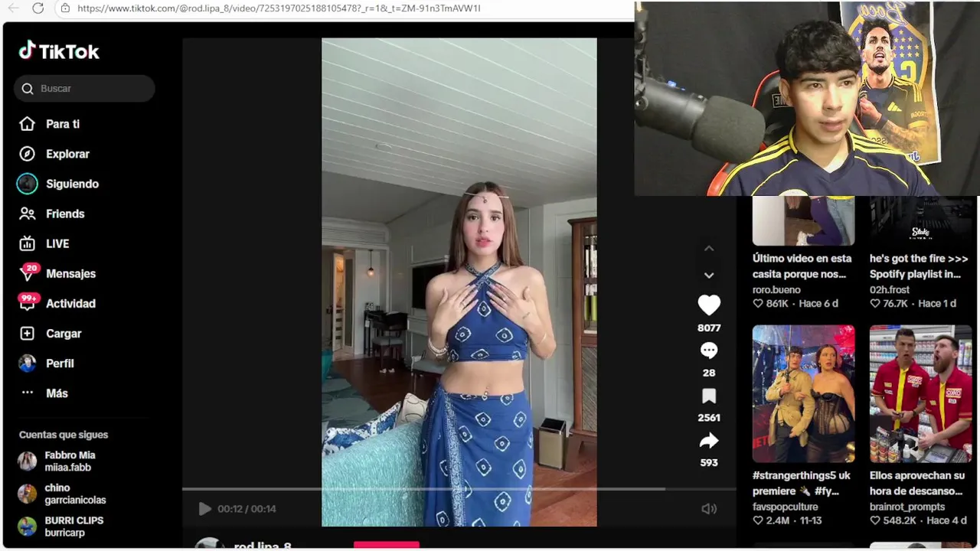Open the LIVE section
The height and width of the screenshot is (551, 980).
click(x=57, y=243)
